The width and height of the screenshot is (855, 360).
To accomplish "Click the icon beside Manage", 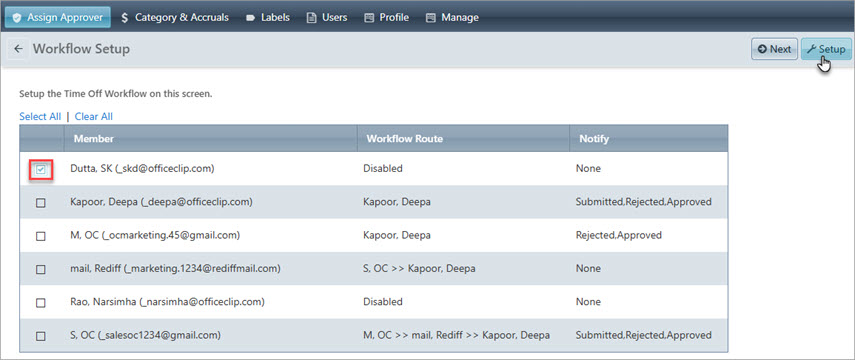I will click(x=431, y=17).
